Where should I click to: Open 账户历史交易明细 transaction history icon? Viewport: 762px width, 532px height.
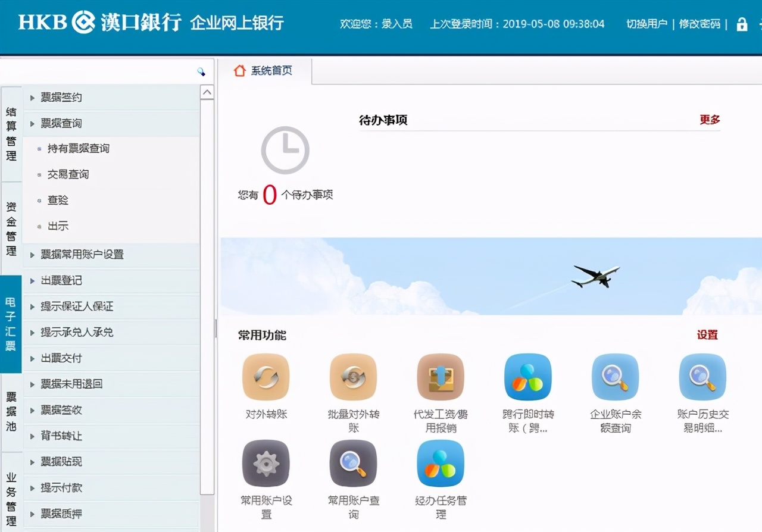(x=702, y=376)
